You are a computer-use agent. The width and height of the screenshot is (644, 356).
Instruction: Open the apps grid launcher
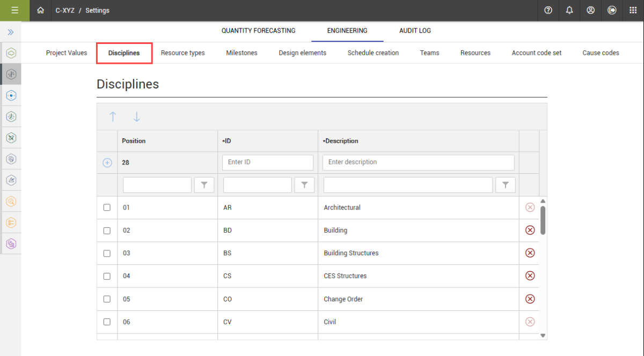click(x=633, y=10)
